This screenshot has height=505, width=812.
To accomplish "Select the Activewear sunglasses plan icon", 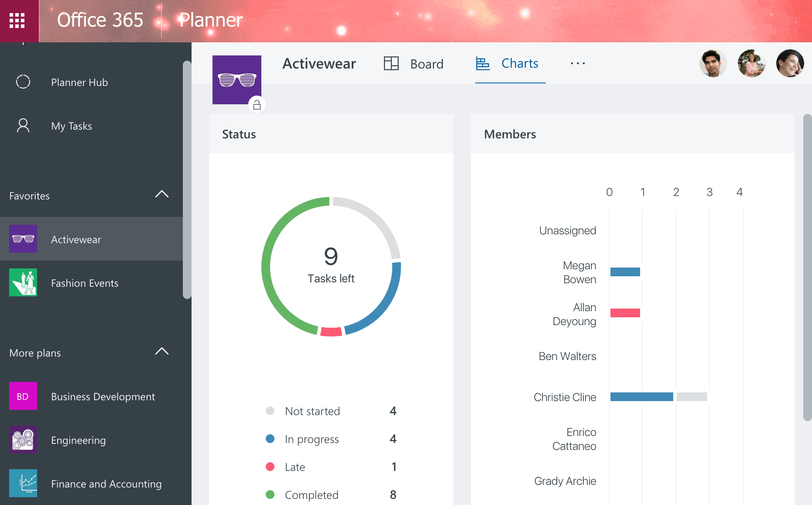I will click(236, 80).
